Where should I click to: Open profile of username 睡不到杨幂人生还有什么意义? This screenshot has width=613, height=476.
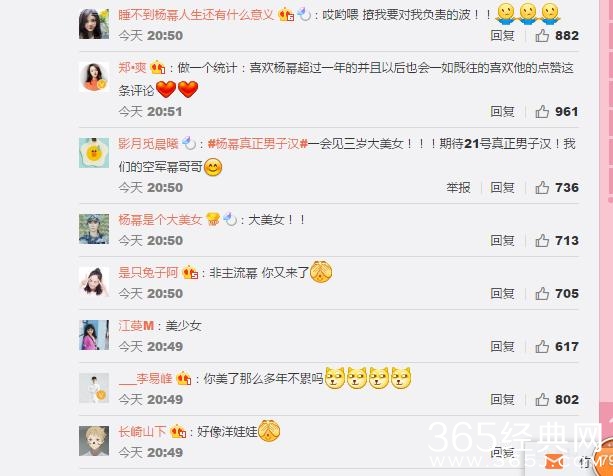click(196, 14)
